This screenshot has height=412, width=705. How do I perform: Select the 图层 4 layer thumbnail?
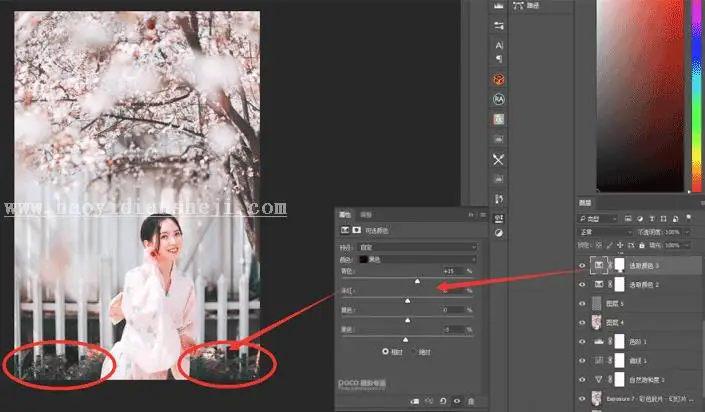[597, 322]
